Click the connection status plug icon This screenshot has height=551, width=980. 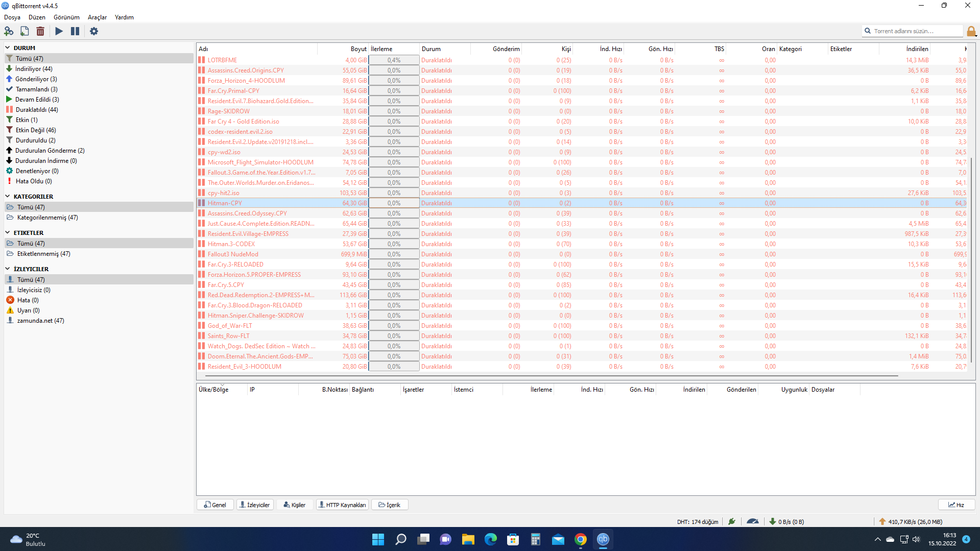click(x=732, y=522)
